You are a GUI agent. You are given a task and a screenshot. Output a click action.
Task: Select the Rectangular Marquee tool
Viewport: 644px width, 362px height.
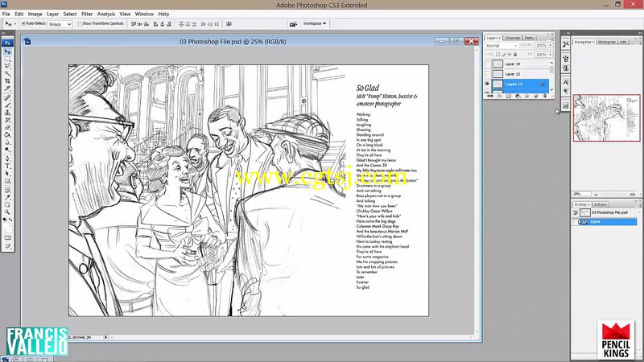click(x=7, y=59)
